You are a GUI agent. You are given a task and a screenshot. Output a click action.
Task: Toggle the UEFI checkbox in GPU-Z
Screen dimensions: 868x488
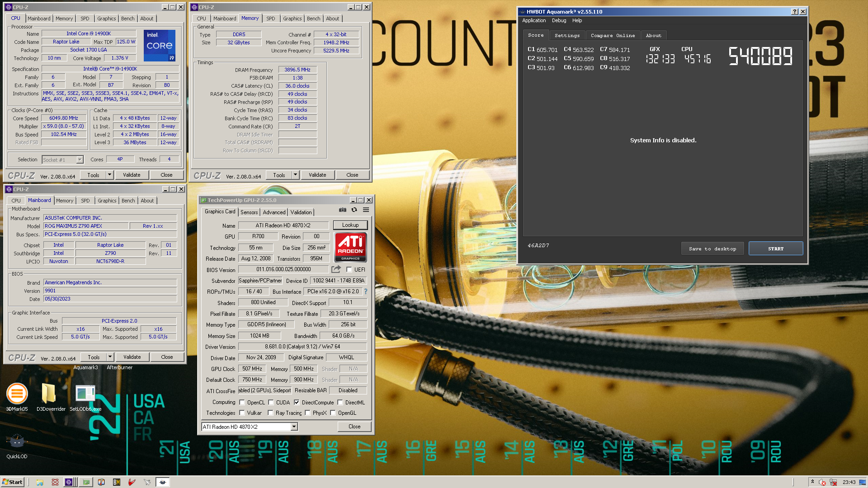[349, 269]
